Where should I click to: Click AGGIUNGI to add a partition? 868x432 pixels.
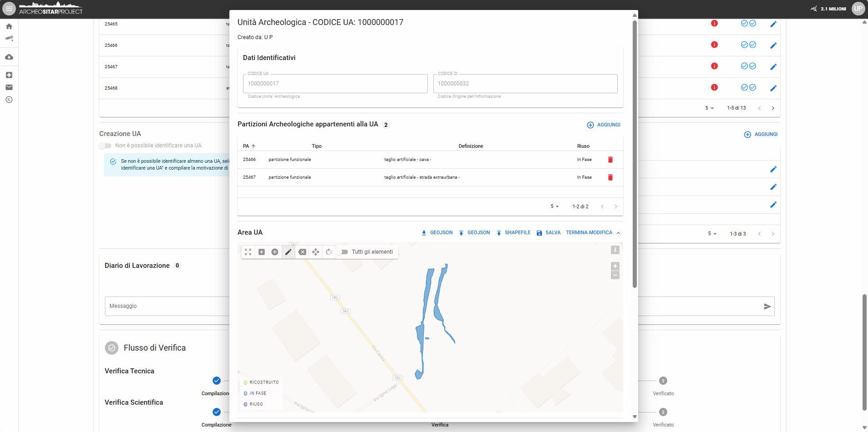click(x=604, y=125)
